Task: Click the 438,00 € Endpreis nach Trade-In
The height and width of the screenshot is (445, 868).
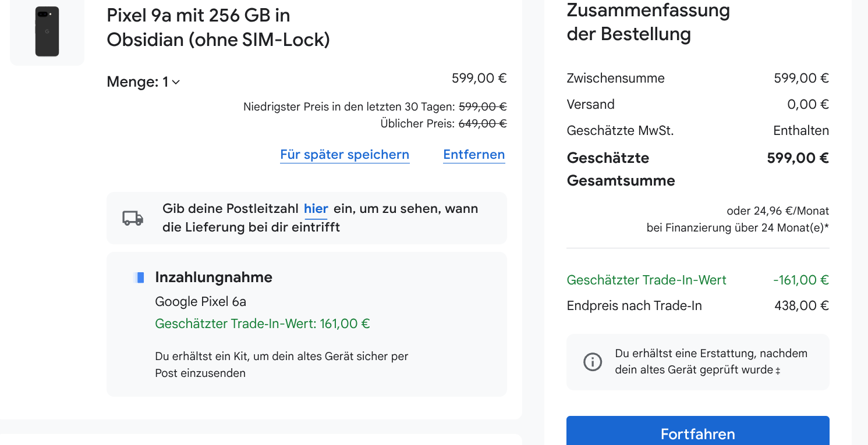Action: [801, 306]
